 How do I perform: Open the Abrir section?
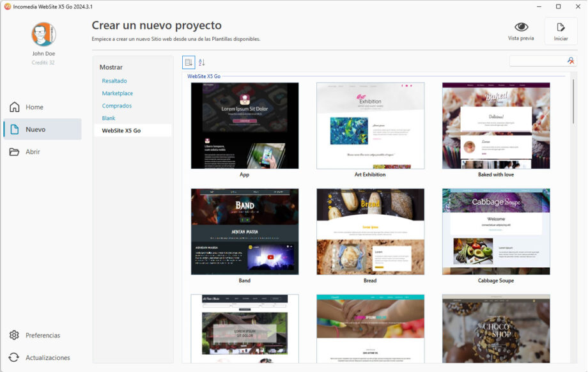point(42,152)
